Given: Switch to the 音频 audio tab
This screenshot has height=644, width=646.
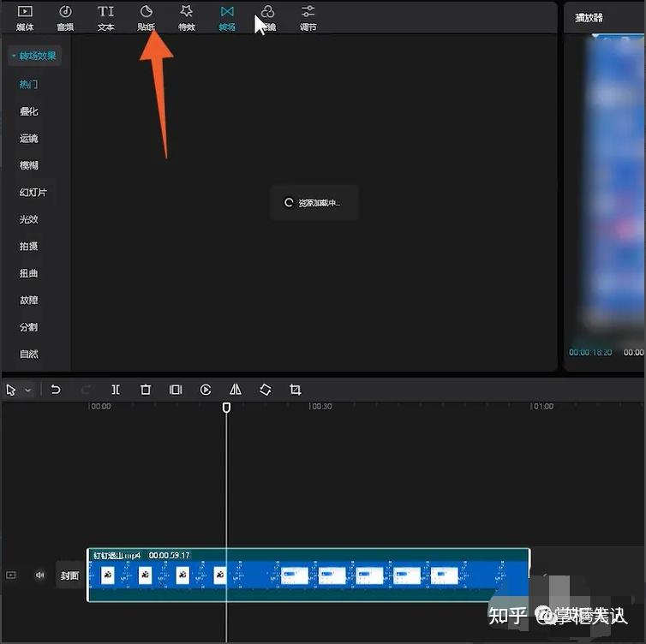Looking at the screenshot, I should tap(65, 18).
